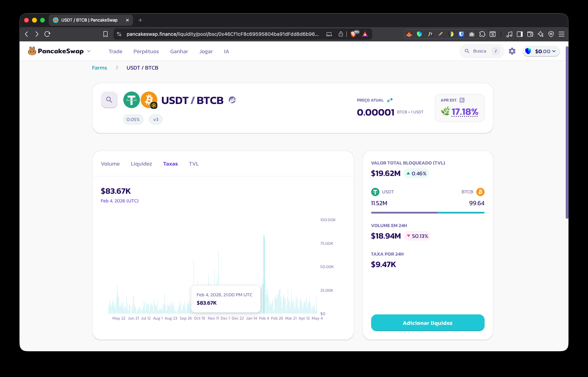
Task: Click the pool search magnifier button
Action: 109,100
